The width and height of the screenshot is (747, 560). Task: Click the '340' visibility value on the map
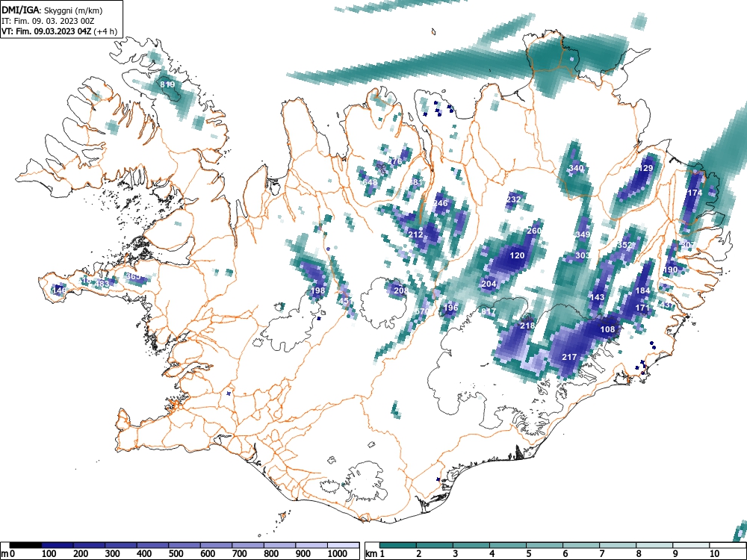tap(576, 168)
